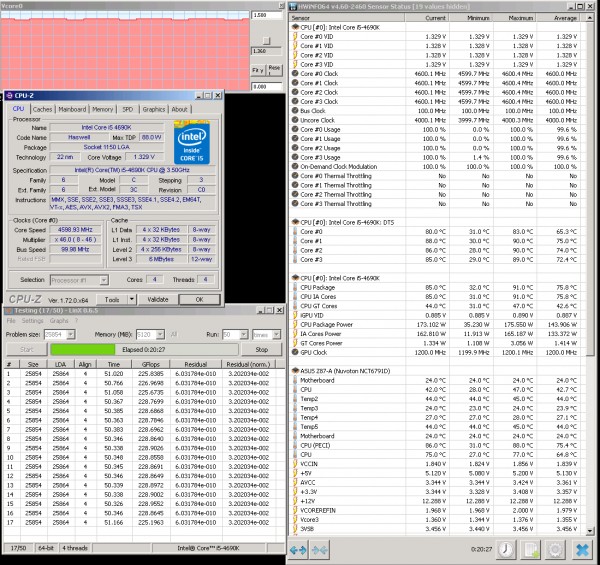
Task: Switch to the About tab in CPU-Z
Action: point(179,109)
